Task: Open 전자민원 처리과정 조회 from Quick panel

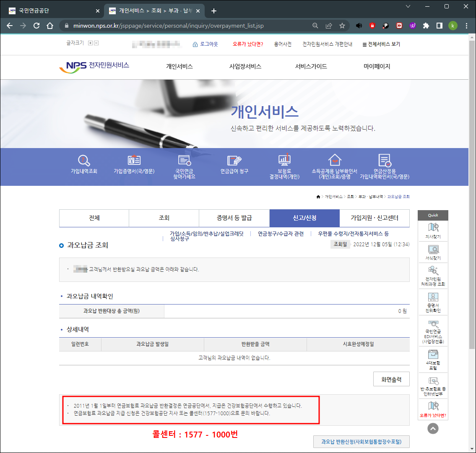Action: (432, 275)
